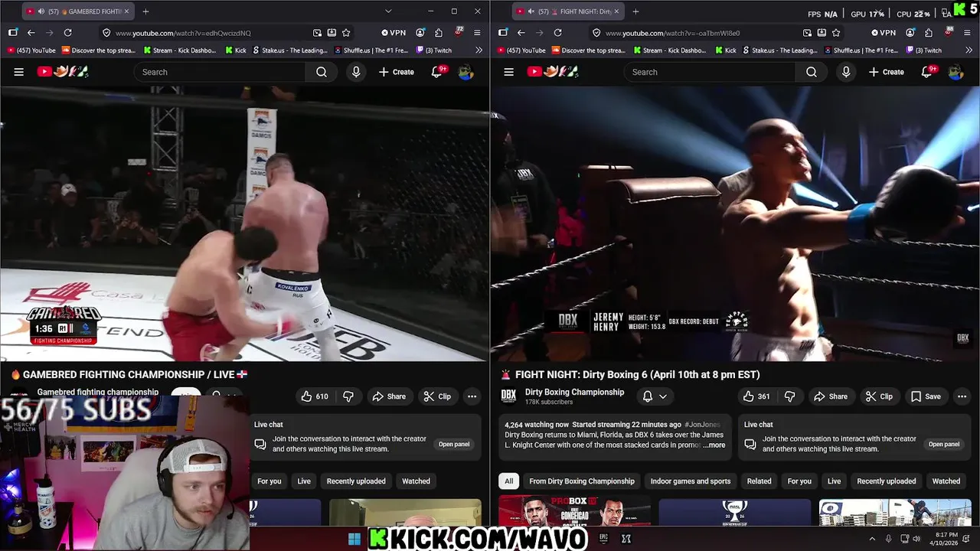
Task: Open ProBox TV video thumbnail
Action: click(x=574, y=511)
